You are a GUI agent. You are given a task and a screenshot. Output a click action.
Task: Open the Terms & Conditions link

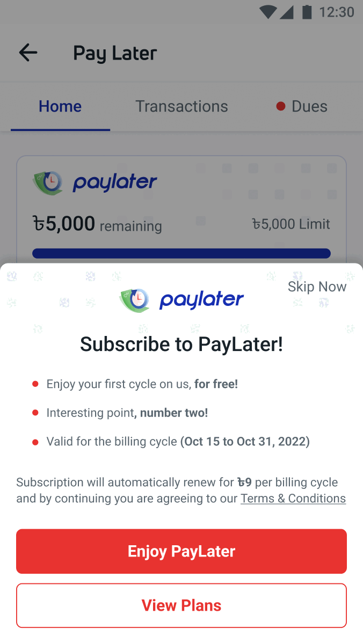pos(293,499)
